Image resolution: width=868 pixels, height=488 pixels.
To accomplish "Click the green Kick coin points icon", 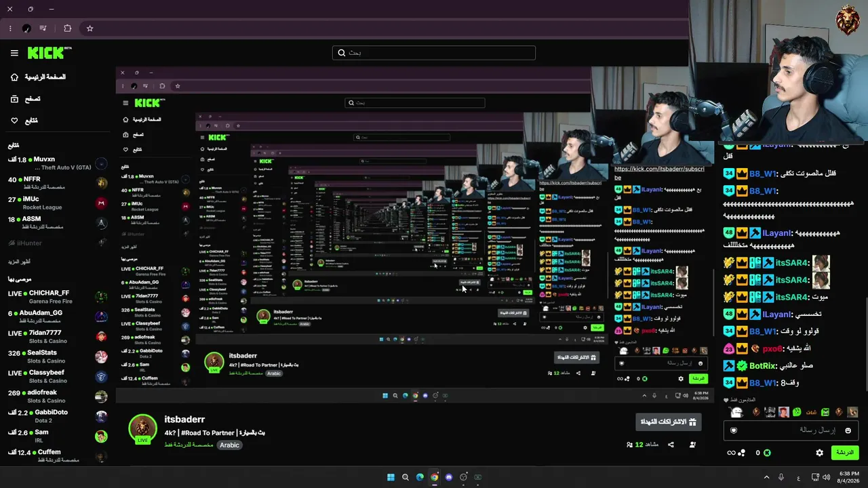I will click(768, 453).
